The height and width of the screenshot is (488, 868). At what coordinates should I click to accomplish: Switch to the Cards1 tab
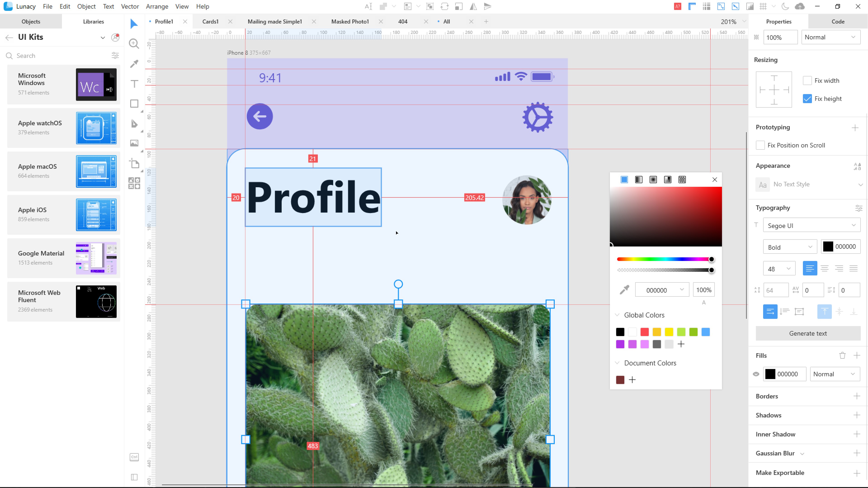click(210, 21)
